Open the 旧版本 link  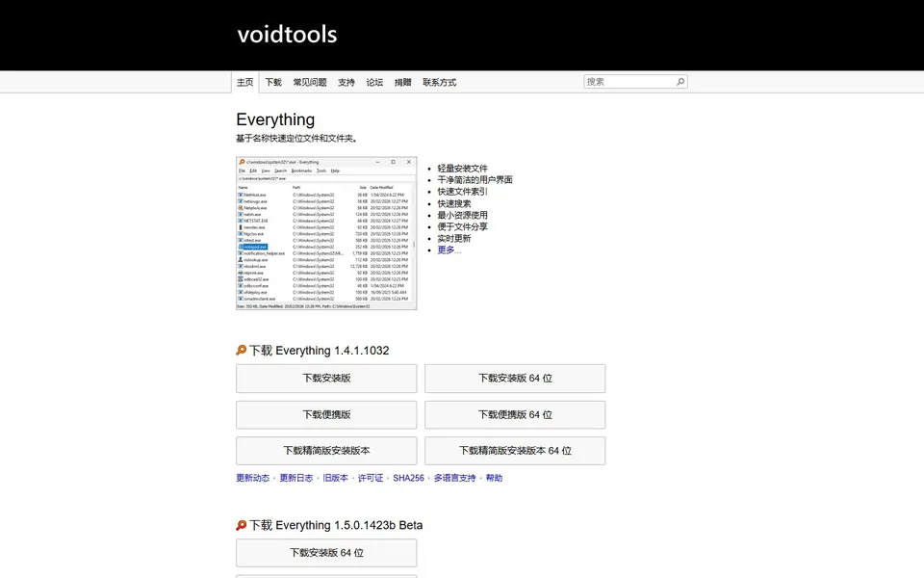pyautogui.click(x=335, y=478)
